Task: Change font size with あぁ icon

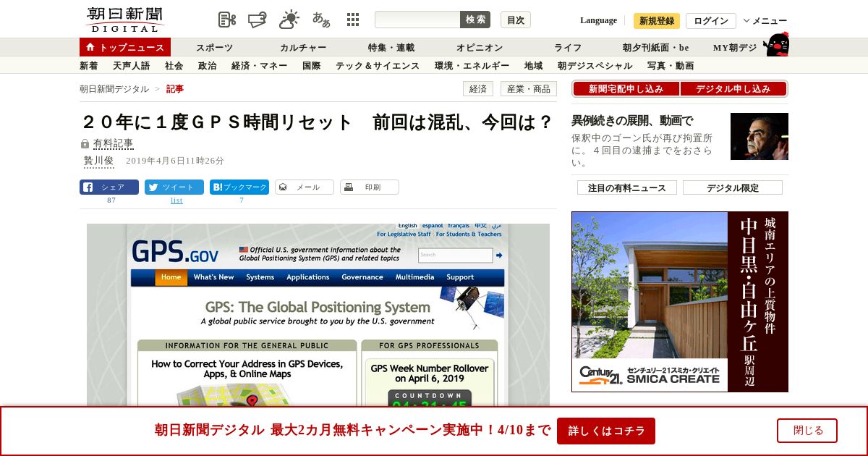Action: (x=321, y=20)
